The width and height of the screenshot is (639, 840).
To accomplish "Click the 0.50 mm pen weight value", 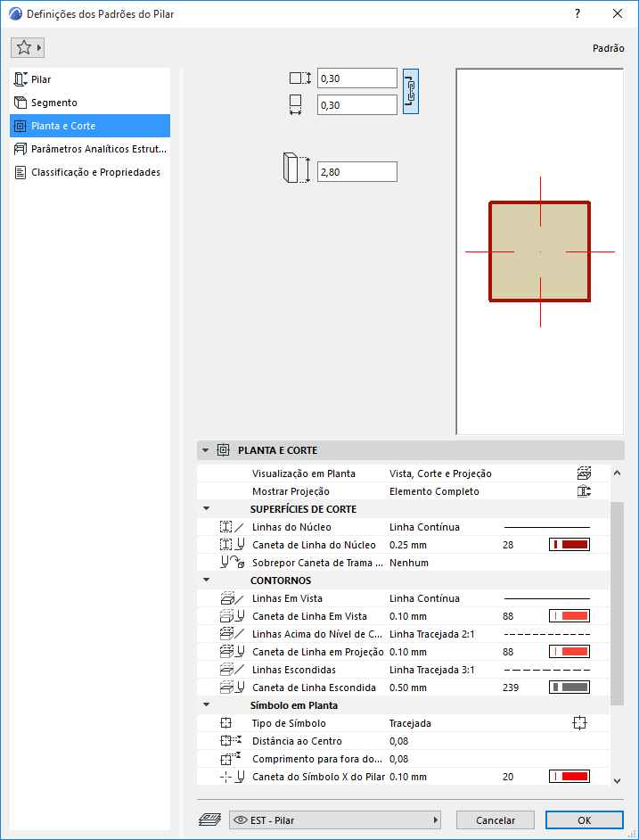I will [407, 688].
